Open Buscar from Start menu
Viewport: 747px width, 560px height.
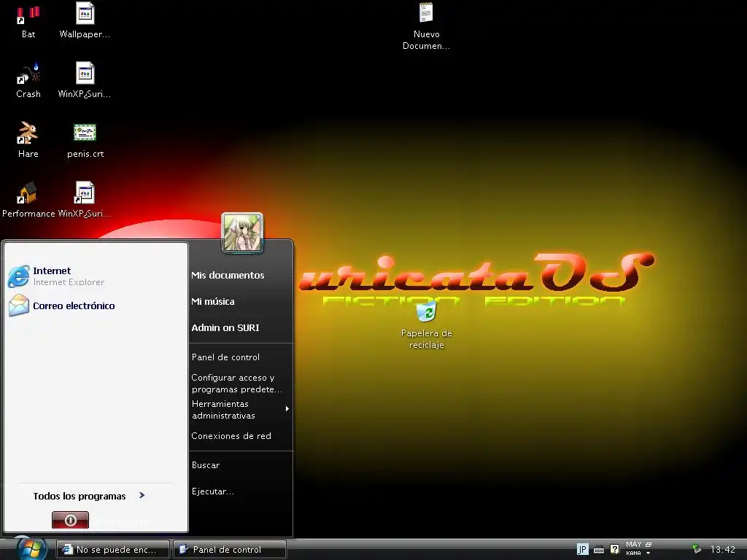tap(205, 465)
